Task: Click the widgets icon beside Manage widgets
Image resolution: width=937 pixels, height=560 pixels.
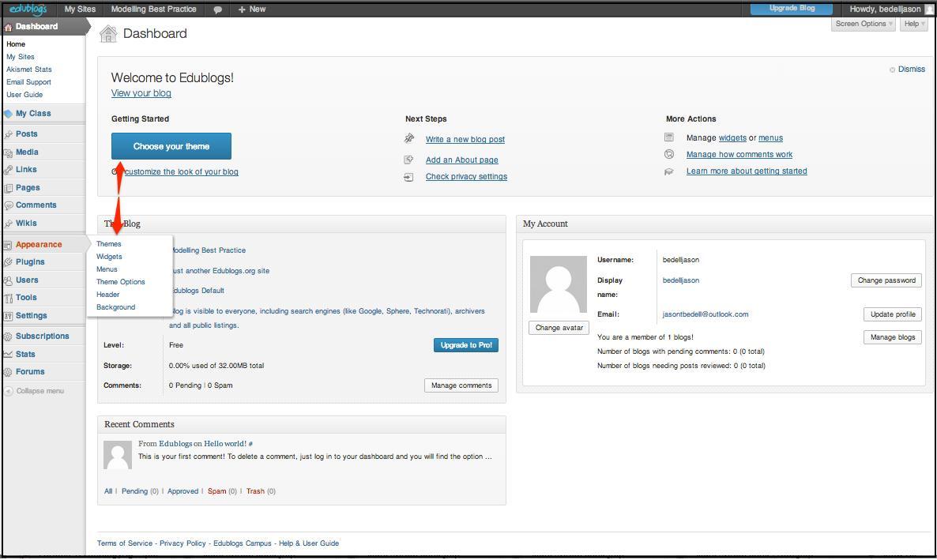Action: tap(669, 137)
